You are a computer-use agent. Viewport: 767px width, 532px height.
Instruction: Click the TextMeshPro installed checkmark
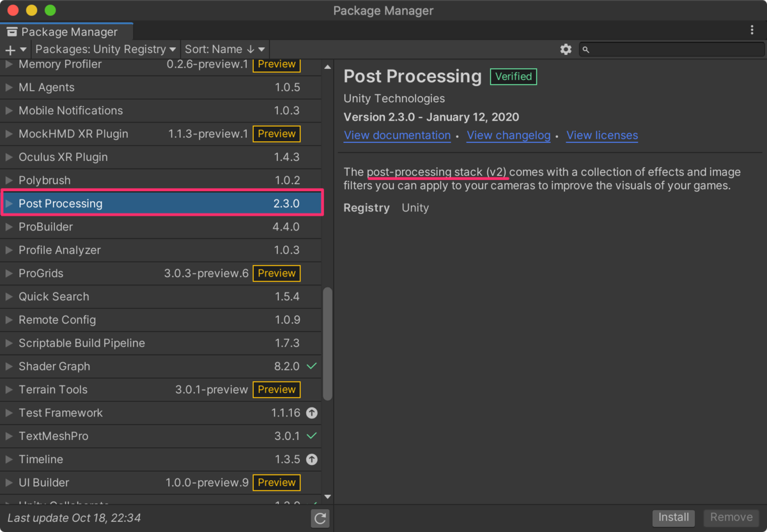pyautogui.click(x=312, y=436)
